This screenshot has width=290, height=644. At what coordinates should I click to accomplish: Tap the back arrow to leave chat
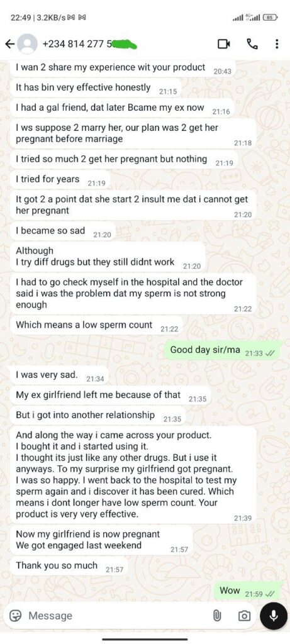point(10,43)
